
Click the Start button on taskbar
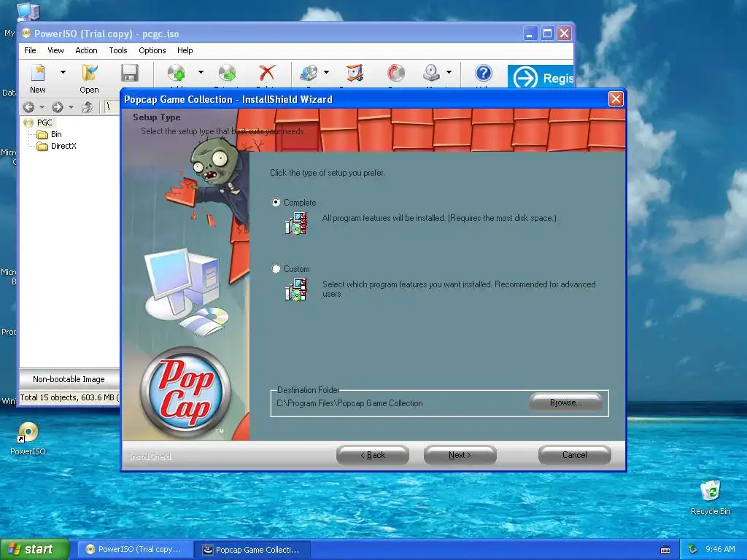coord(35,549)
